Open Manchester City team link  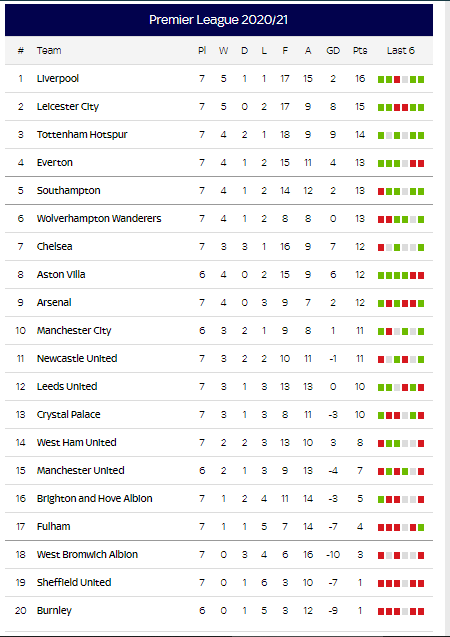coord(74,331)
